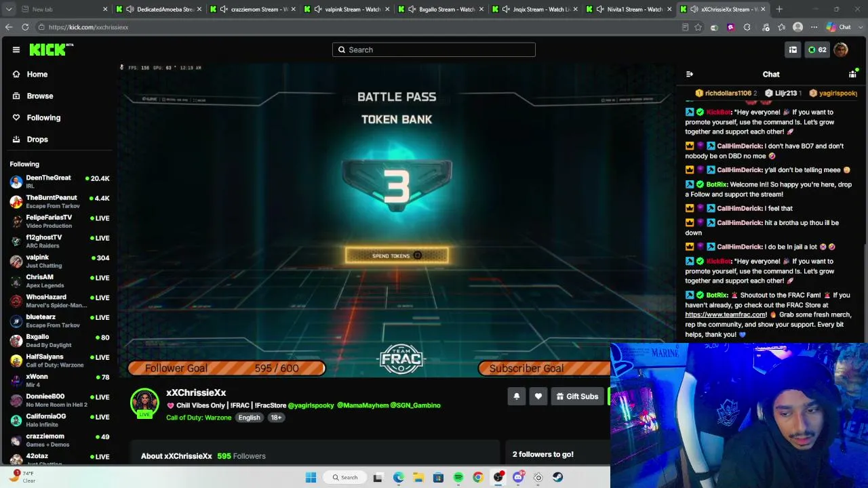The height and width of the screenshot is (488, 868).
Task: Click the 18+ tag
Action: [x=276, y=418]
